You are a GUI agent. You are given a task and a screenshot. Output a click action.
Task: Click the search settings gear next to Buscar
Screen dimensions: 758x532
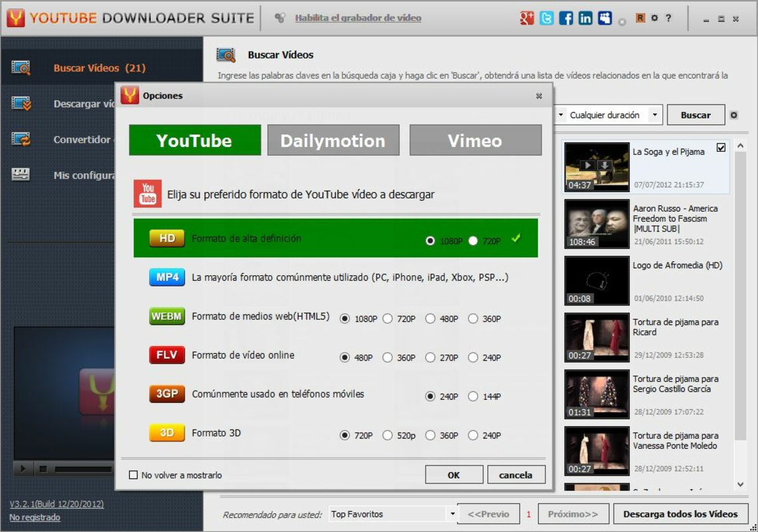[734, 115]
